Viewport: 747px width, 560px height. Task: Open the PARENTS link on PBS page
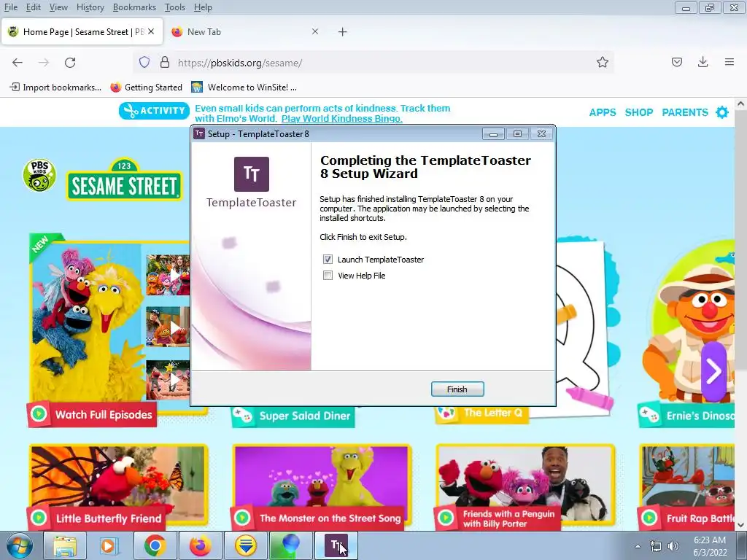tap(685, 112)
